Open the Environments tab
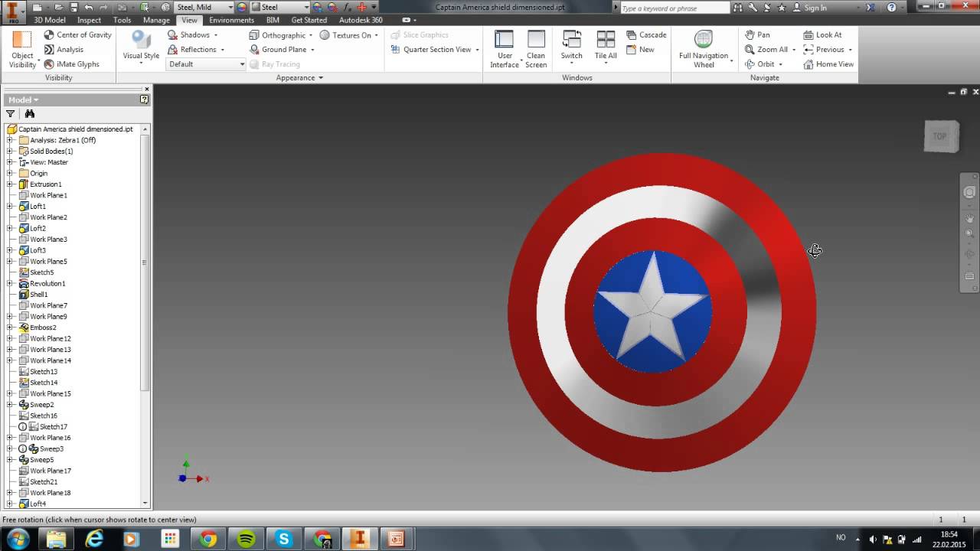 (x=231, y=20)
